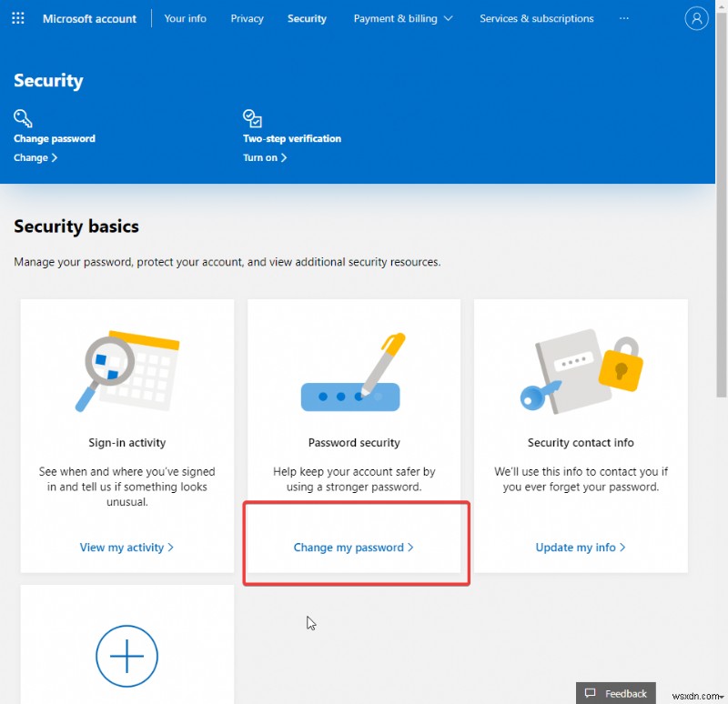Select Services & subscriptions in the navigation
This screenshot has height=704, width=728.
pyautogui.click(x=536, y=17)
